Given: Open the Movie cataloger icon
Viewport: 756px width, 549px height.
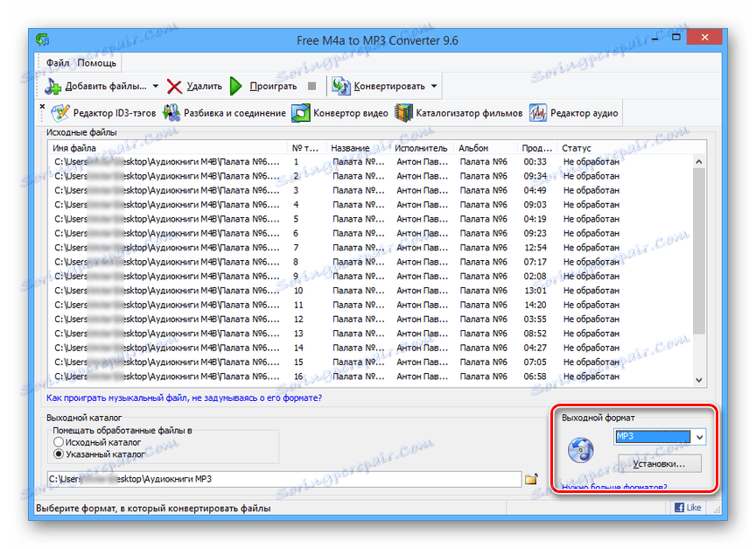Looking at the screenshot, I should [403, 113].
